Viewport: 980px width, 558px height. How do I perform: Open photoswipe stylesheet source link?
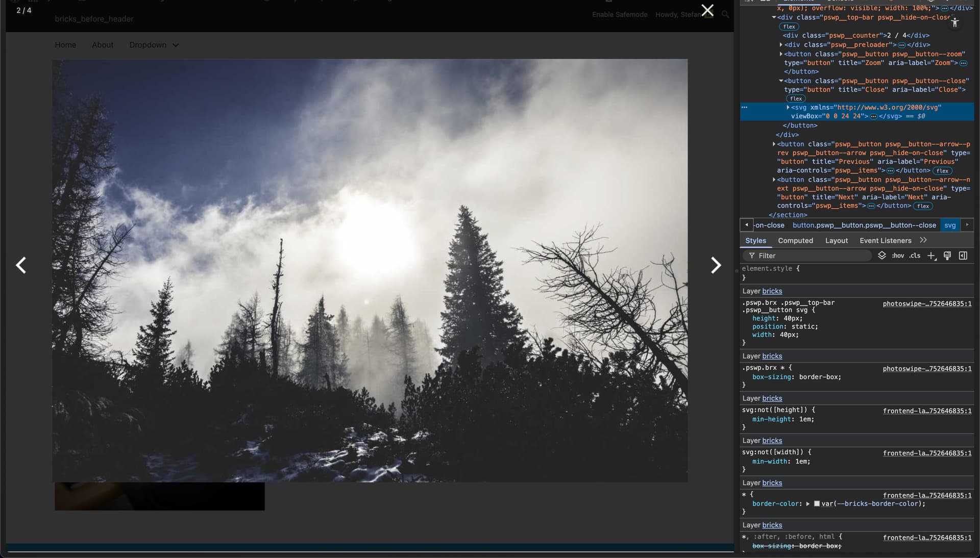click(927, 303)
